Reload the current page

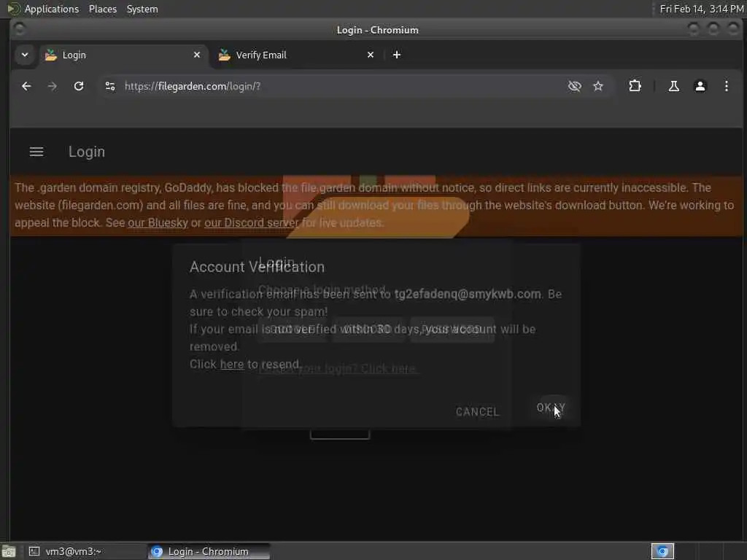pyautogui.click(x=79, y=86)
